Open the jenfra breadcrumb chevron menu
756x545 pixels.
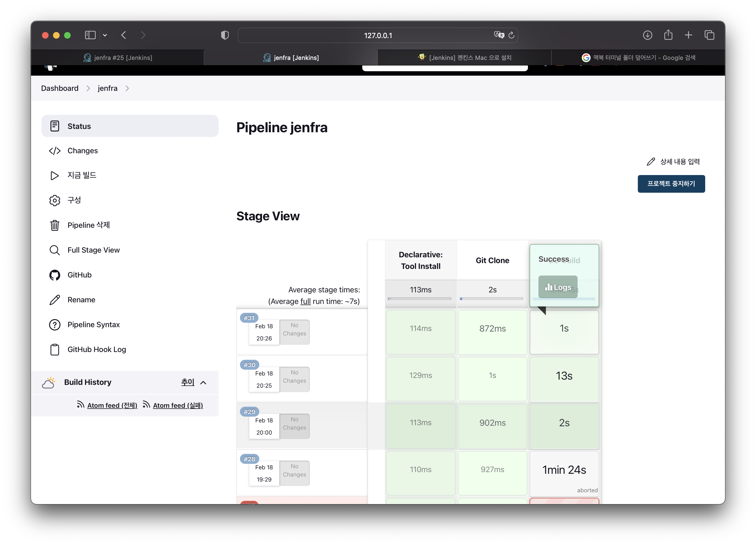click(x=127, y=88)
